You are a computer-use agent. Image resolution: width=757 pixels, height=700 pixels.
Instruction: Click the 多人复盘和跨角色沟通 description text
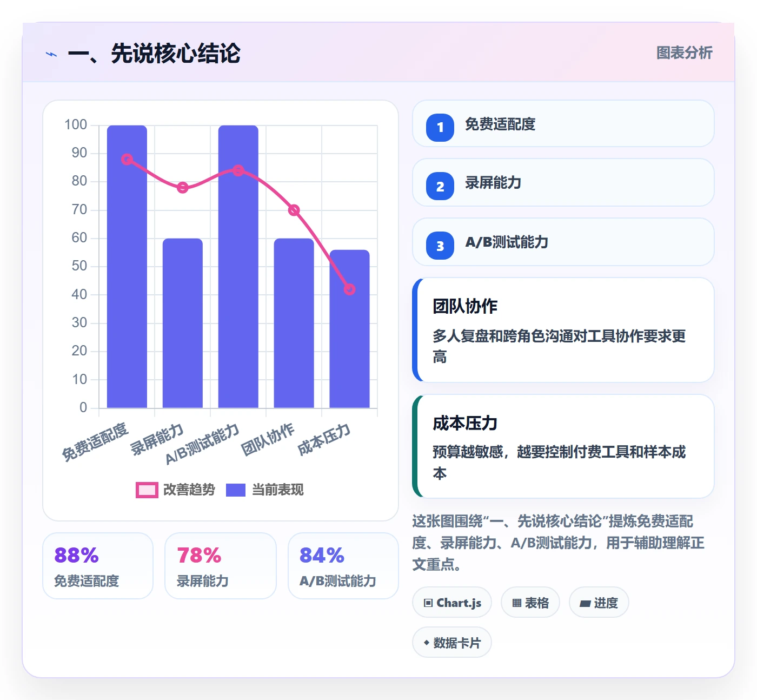[x=559, y=346]
